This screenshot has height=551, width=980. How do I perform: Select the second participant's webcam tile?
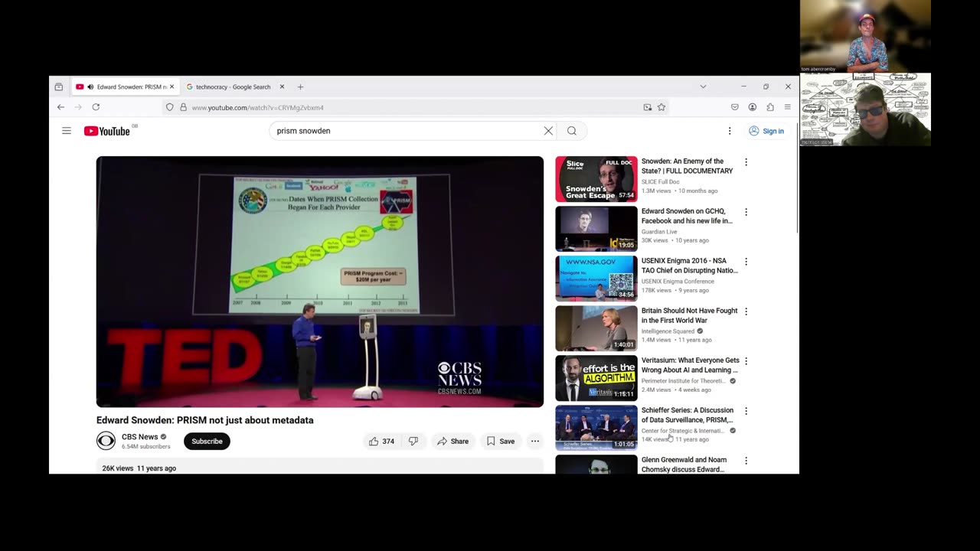(x=865, y=109)
